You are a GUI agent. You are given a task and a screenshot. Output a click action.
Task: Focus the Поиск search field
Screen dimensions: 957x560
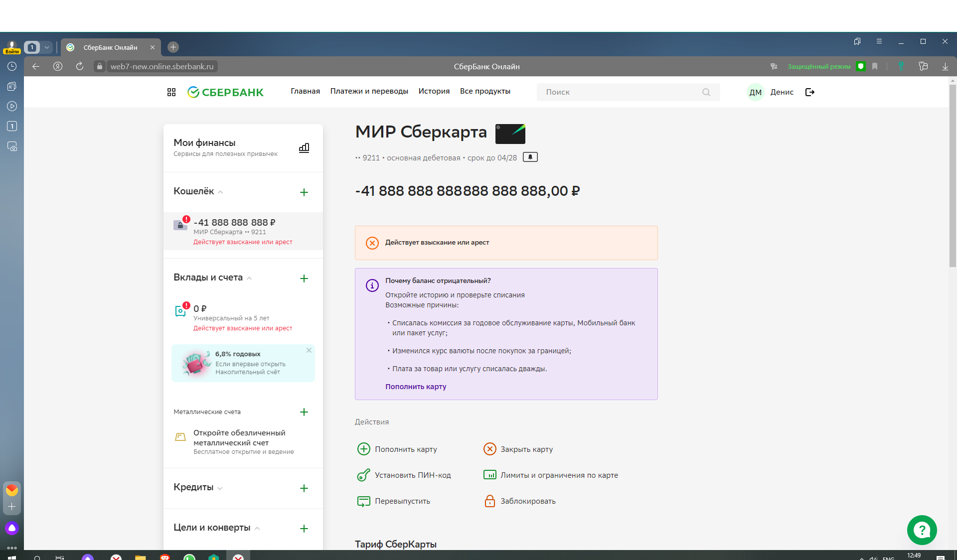[x=629, y=92]
